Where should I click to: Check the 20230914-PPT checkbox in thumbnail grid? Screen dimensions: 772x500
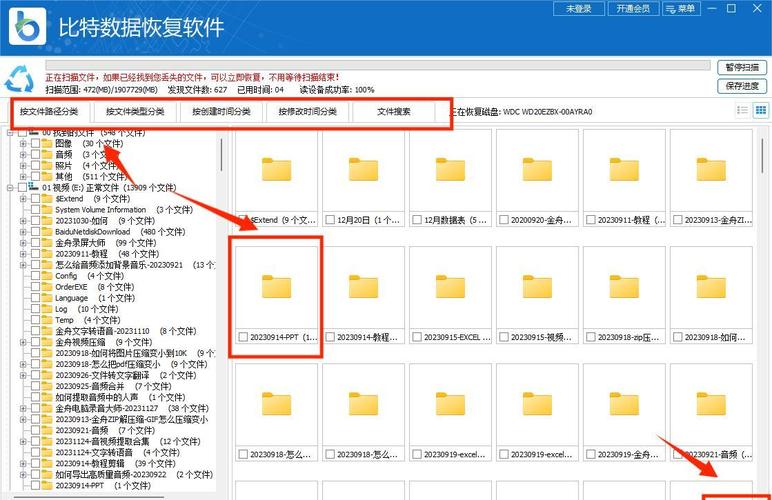pos(243,337)
